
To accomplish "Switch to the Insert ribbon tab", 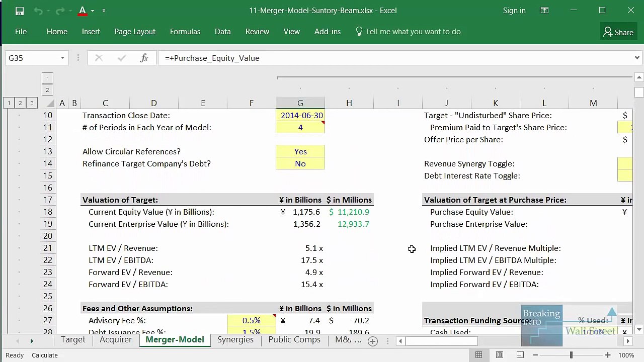I will coord(91,32).
